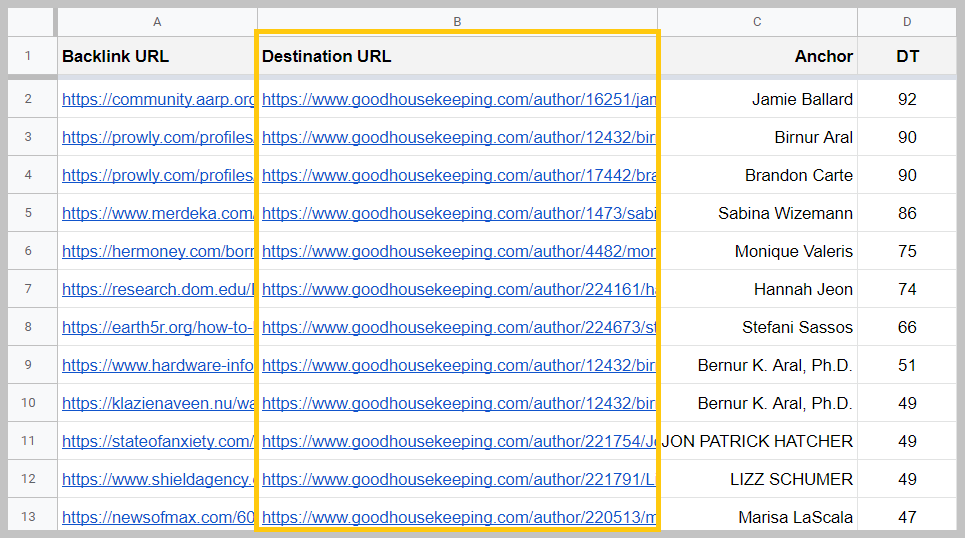This screenshot has width=965, height=538.
Task: Select the 'JON PATRICK HATCHER' anchor cell
Action: pos(757,441)
